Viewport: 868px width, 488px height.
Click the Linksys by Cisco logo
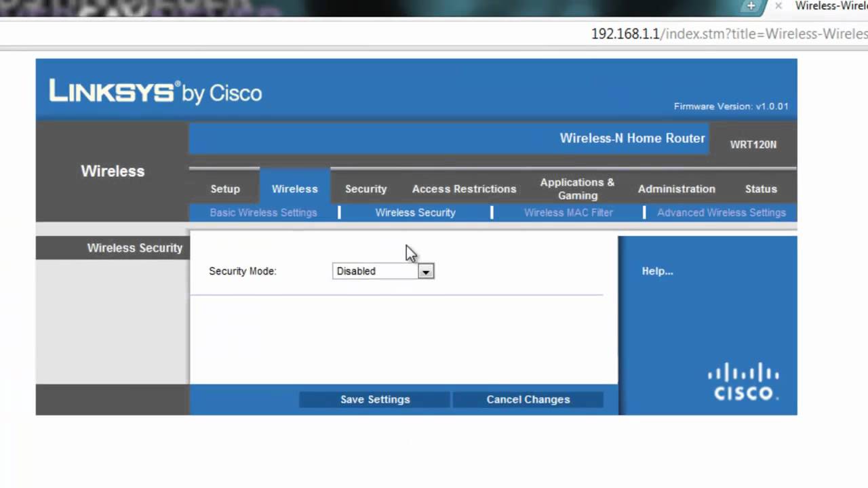coord(155,91)
